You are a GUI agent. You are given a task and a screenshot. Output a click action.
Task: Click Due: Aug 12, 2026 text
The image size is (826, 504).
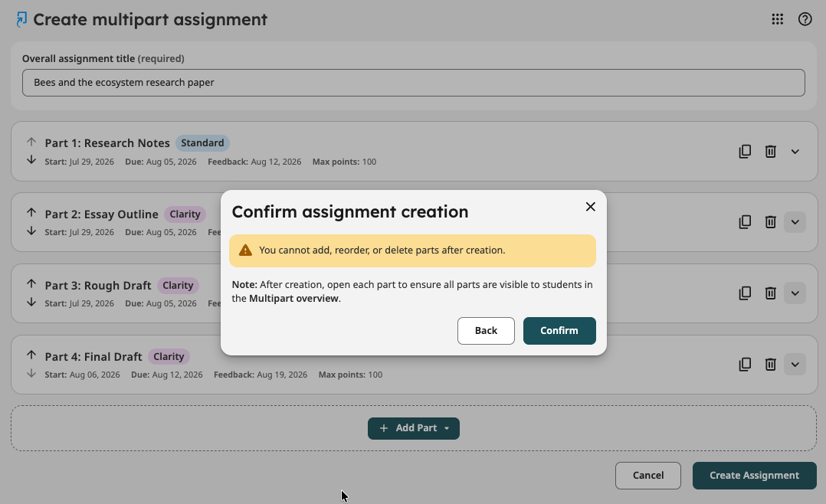tap(167, 375)
